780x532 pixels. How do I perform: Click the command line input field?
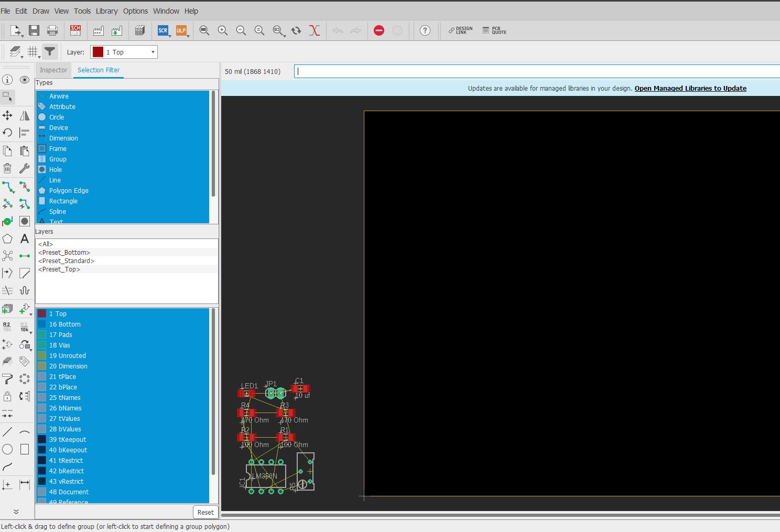tap(535, 71)
